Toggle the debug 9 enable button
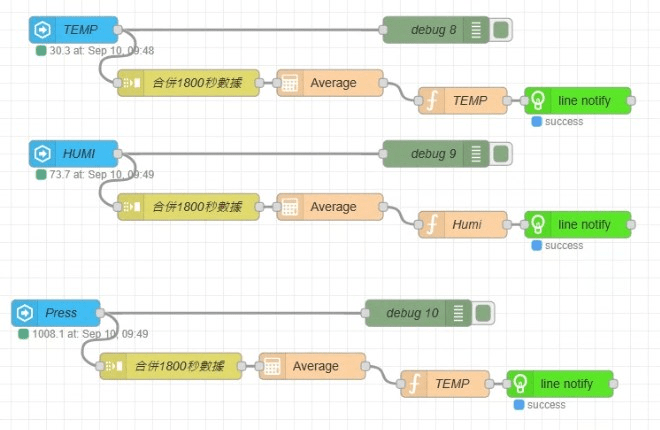The width and height of the screenshot is (660, 430). 501,154
